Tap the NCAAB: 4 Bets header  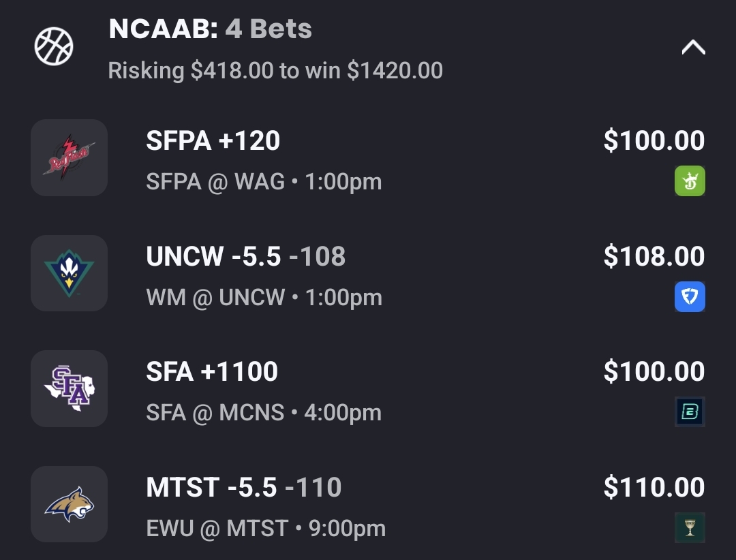(x=210, y=29)
